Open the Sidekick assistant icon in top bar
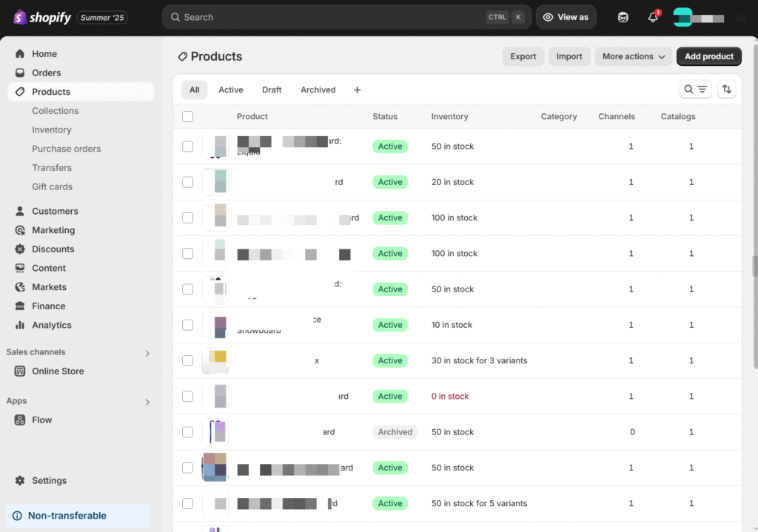The image size is (758, 532). (x=623, y=18)
